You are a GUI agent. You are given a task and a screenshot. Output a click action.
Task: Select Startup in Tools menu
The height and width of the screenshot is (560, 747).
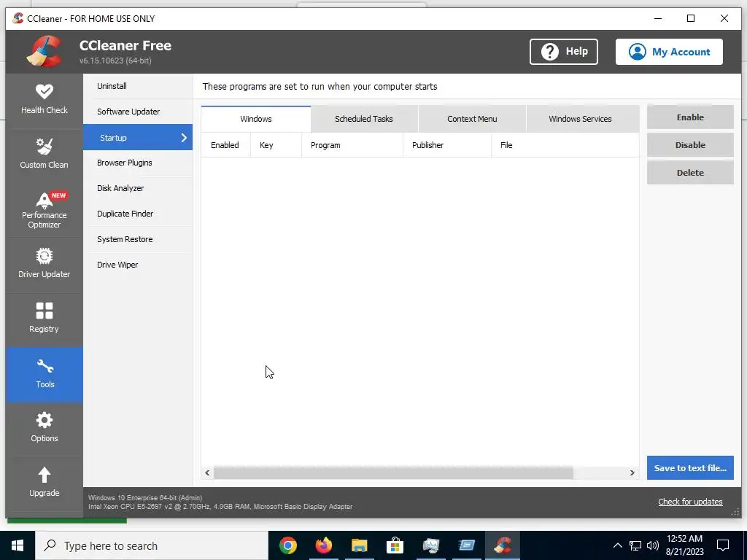[x=138, y=137]
